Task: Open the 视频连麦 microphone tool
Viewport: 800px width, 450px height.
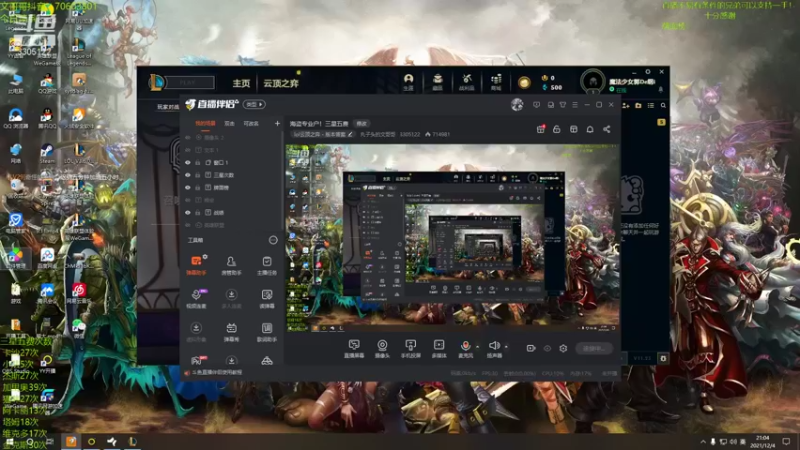Action: [196, 298]
